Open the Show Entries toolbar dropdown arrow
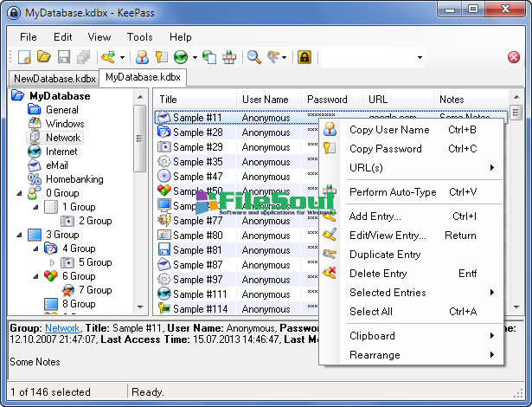The image size is (532, 407). (x=285, y=57)
